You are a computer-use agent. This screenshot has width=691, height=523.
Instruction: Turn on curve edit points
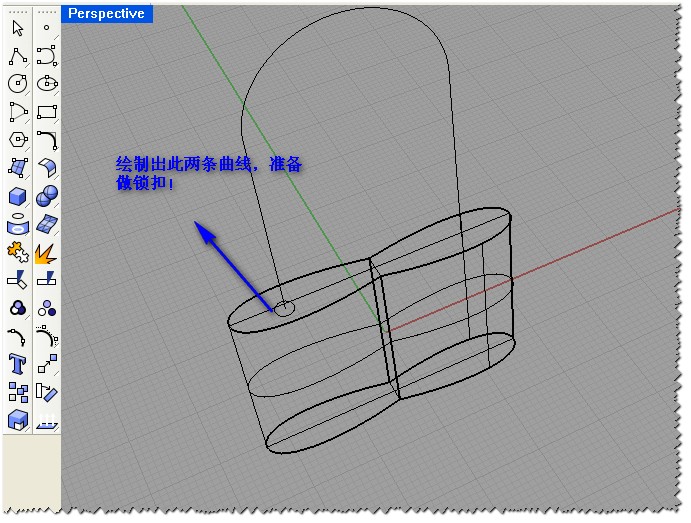click(x=18, y=337)
